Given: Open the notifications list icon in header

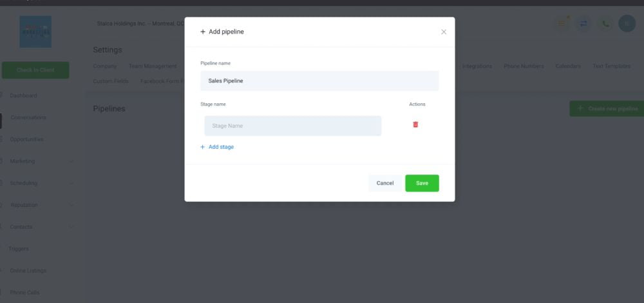Looking at the screenshot, I should point(561,23).
